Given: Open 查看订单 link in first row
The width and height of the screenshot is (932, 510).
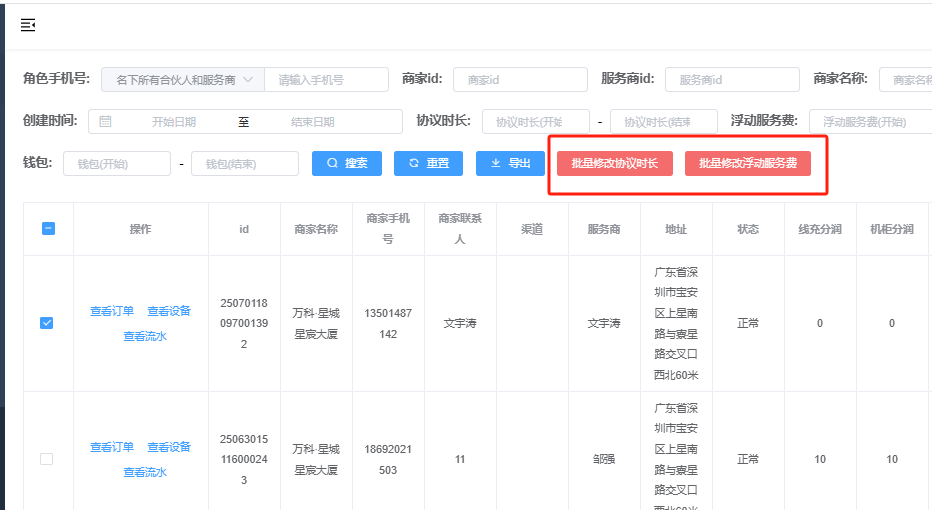Looking at the screenshot, I should [x=112, y=310].
